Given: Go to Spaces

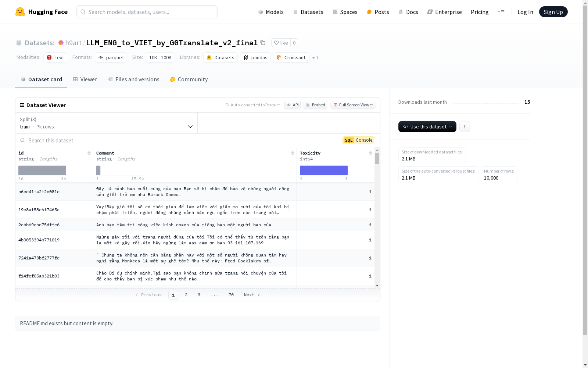Looking at the screenshot, I should pos(345,12).
